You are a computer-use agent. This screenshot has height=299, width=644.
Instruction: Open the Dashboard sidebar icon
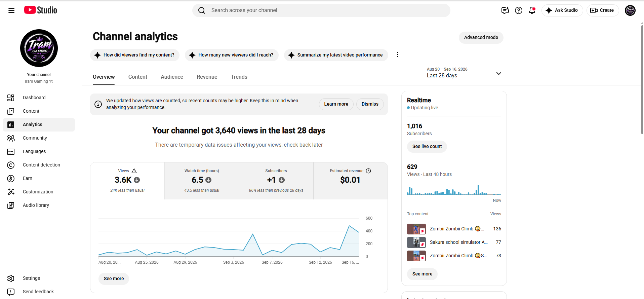click(x=11, y=98)
